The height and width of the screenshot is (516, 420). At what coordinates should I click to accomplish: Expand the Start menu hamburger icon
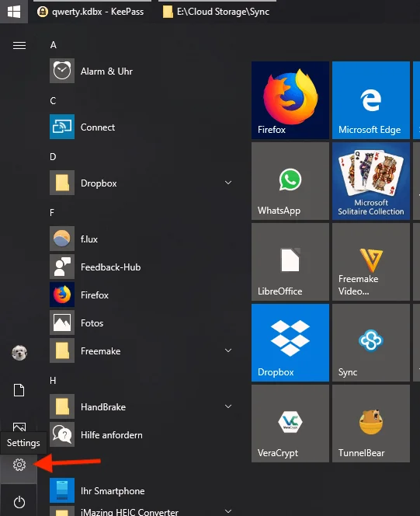pos(19,45)
